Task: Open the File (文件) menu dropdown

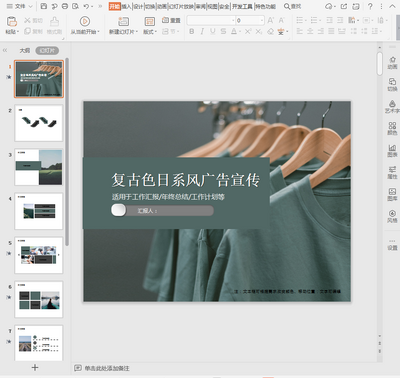Action: [x=19, y=6]
